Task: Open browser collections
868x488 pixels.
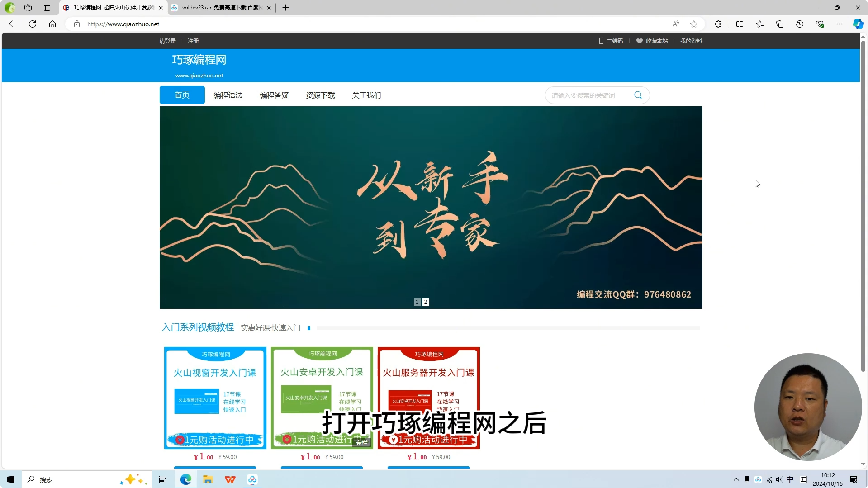Action: click(x=780, y=24)
